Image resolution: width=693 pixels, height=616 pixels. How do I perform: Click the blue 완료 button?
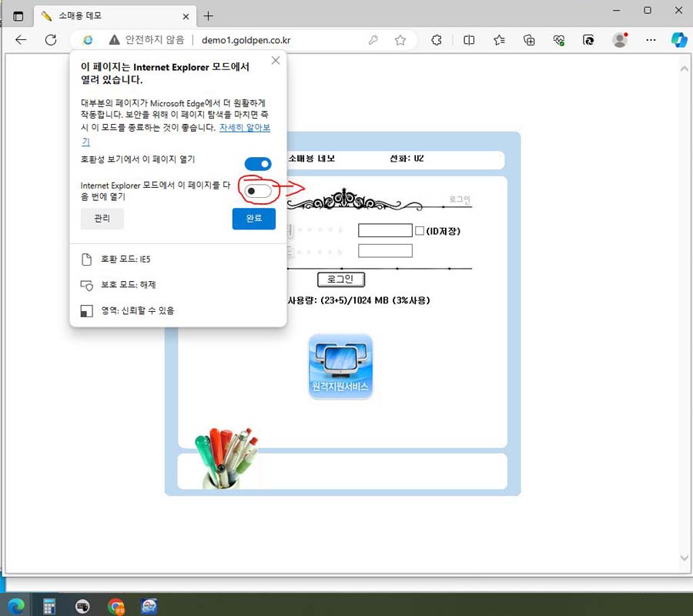click(x=253, y=219)
